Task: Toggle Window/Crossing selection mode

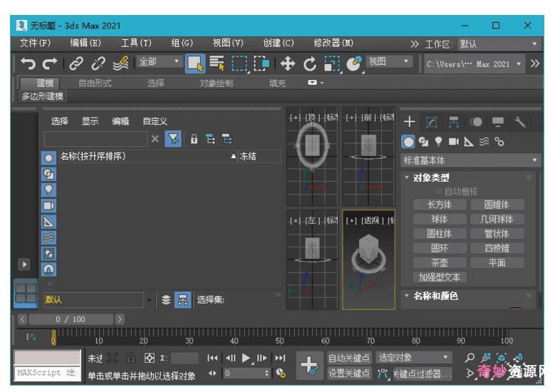Action: 261,63
